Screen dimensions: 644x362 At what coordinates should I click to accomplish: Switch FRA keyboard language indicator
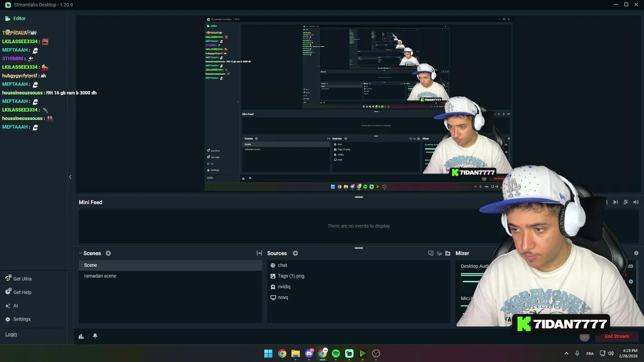pyautogui.click(x=590, y=353)
